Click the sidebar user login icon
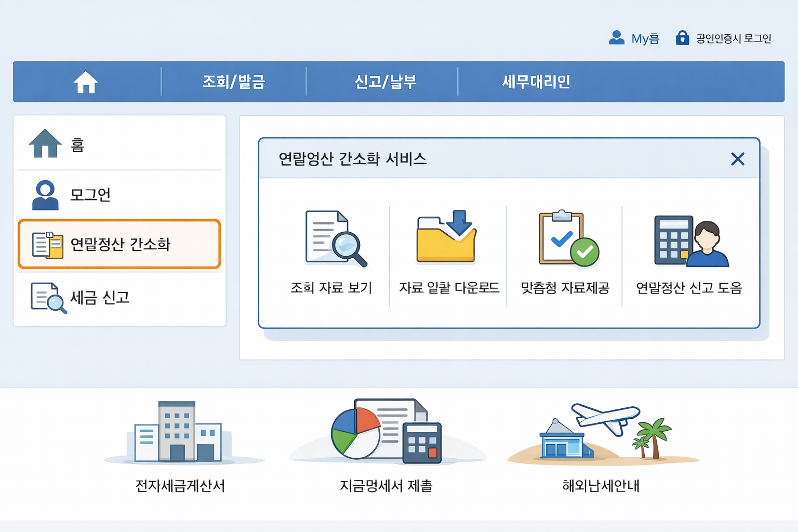Image resolution: width=798 pixels, height=532 pixels. pyautogui.click(x=45, y=195)
